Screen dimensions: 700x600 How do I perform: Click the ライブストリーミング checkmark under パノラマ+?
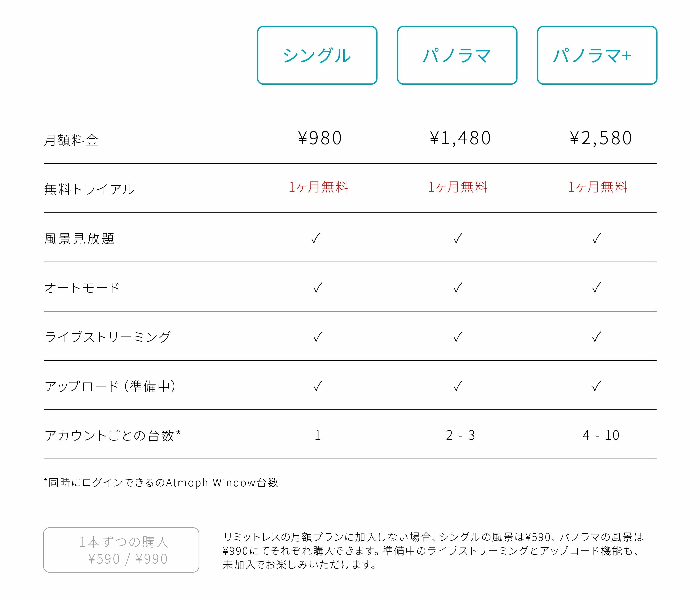(597, 337)
